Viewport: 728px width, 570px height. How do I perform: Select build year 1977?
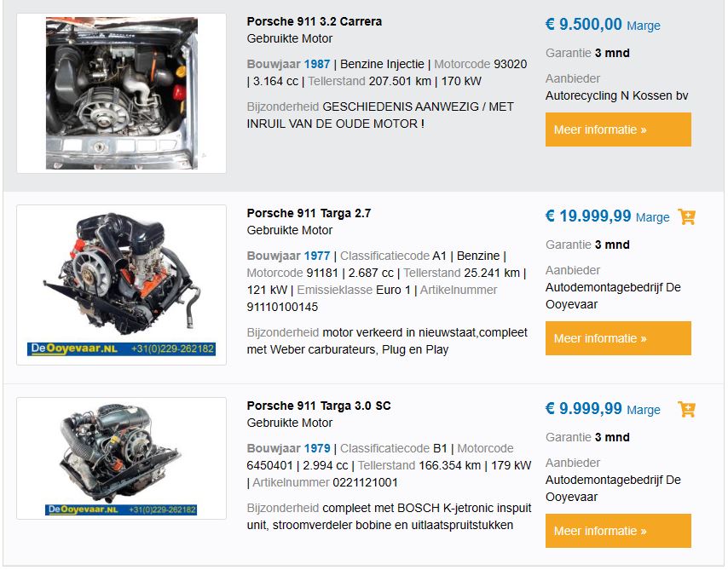317,256
